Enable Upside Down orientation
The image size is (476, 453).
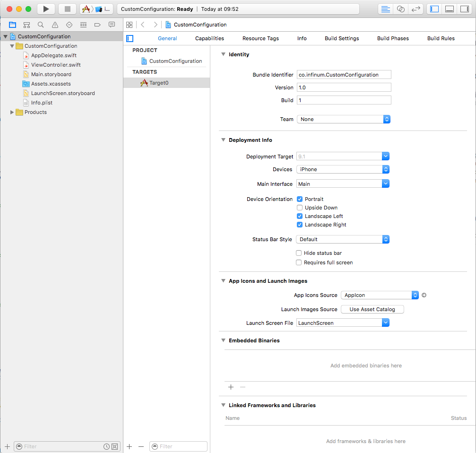pos(300,208)
